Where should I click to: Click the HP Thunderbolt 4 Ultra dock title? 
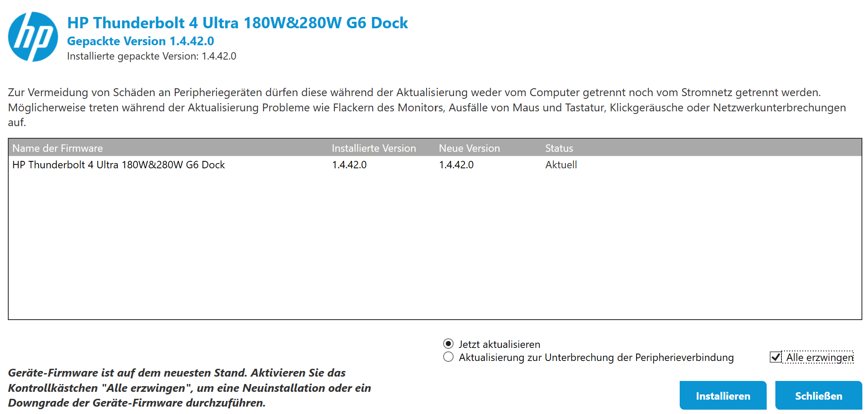tap(237, 23)
